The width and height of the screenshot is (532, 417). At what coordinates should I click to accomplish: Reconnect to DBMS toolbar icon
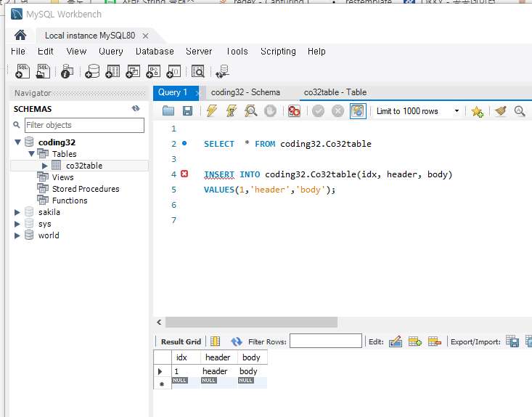point(223,71)
